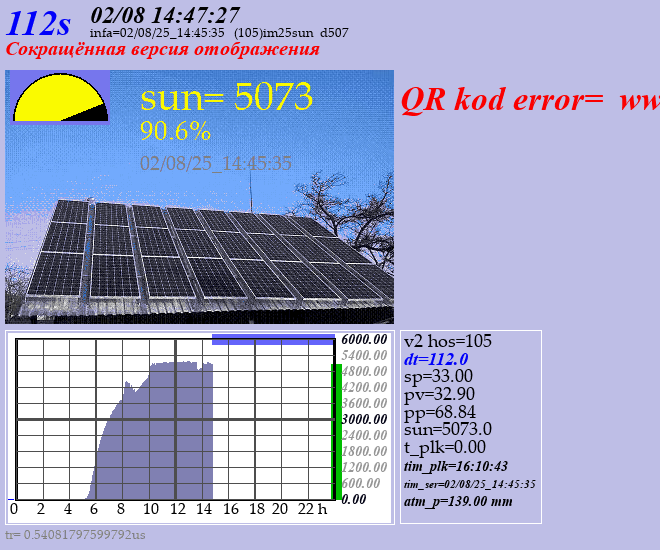This screenshot has height=550, width=660.
Task: Click the '3600.00' chart scale label
Action: pos(364,403)
